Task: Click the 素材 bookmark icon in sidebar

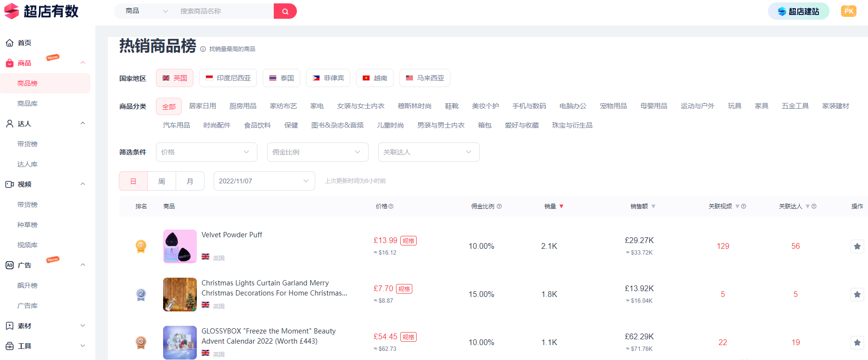Action: click(10, 326)
